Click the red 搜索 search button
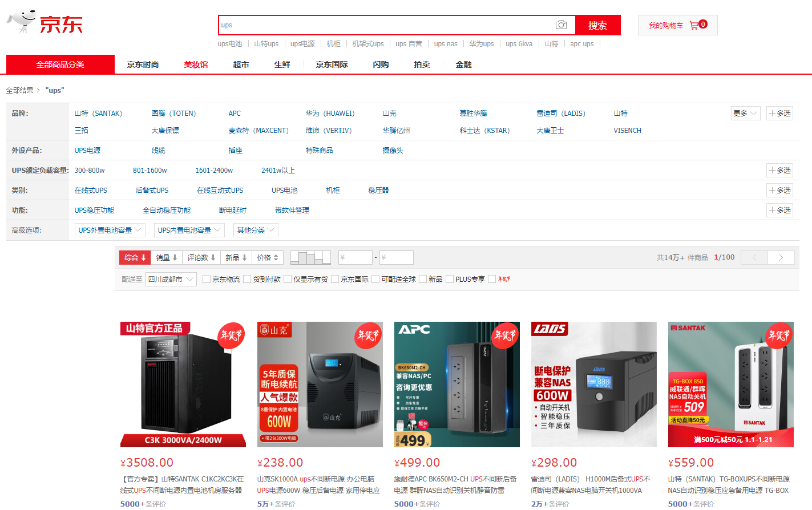The height and width of the screenshot is (510, 812). point(597,25)
